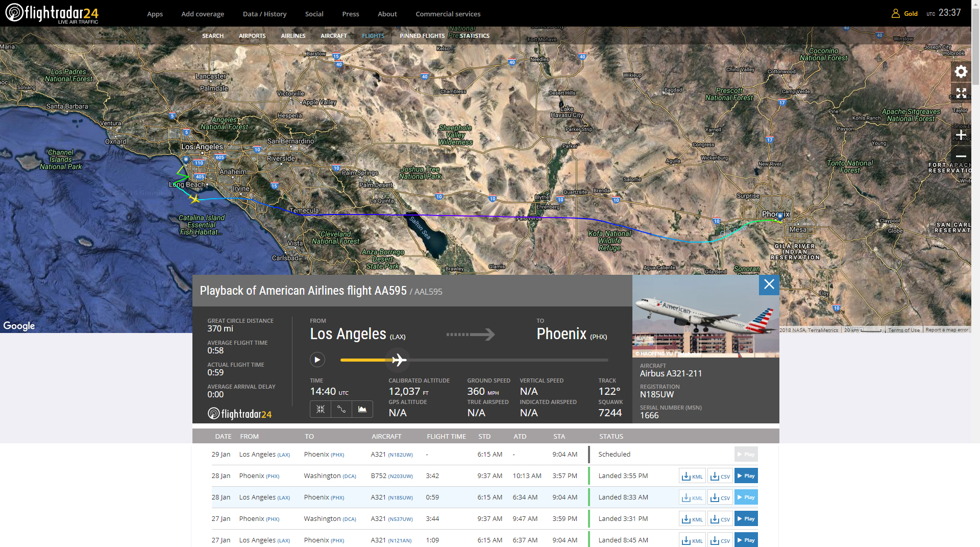Download KML for 28 Jan Los Angeles flight
980x547 pixels.
692,497
